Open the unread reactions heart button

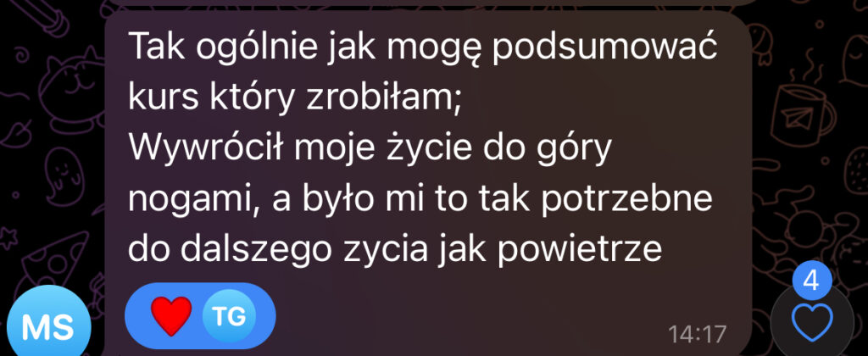click(x=812, y=323)
